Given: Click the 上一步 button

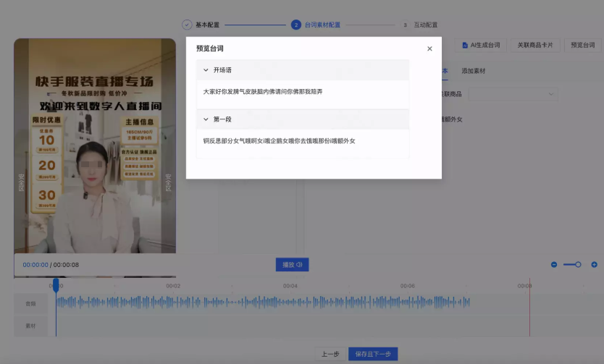Looking at the screenshot, I should [330, 354].
